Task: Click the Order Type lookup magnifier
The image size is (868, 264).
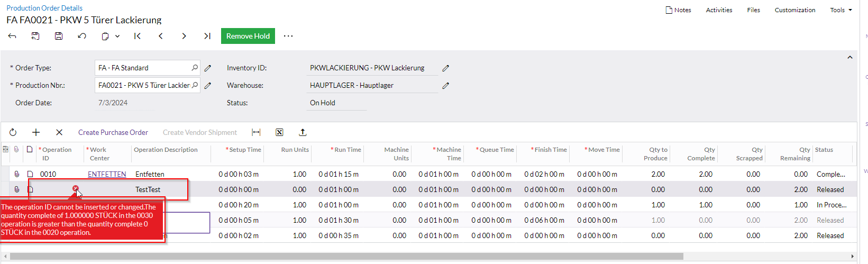Action: click(195, 68)
